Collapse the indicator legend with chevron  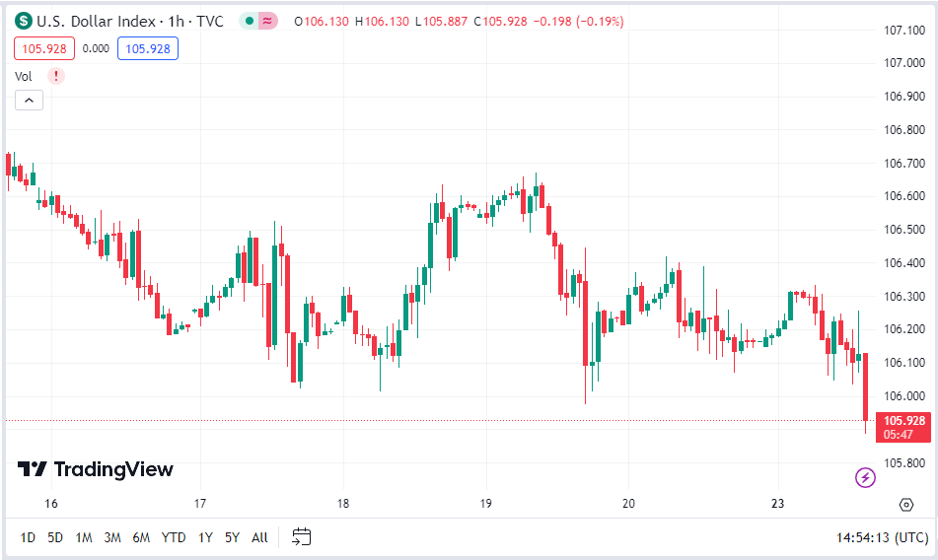(x=29, y=101)
